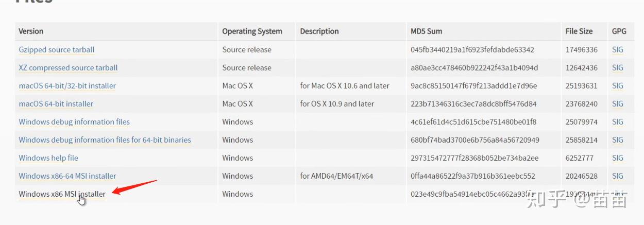
Task: Open SIG for Windows x86-64 MSI installer
Action: [x=618, y=176]
